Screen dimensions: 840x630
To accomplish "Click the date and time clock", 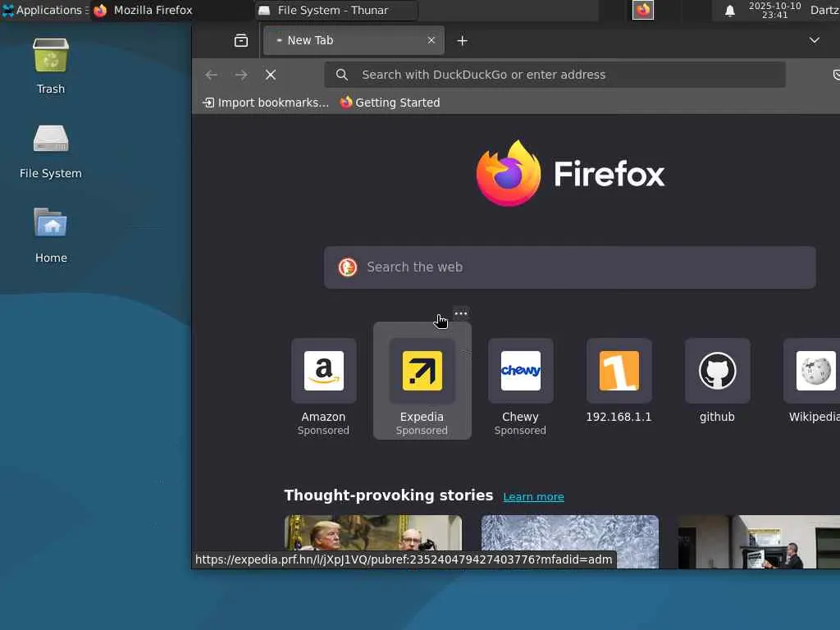I will pyautogui.click(x=774, y=10).
